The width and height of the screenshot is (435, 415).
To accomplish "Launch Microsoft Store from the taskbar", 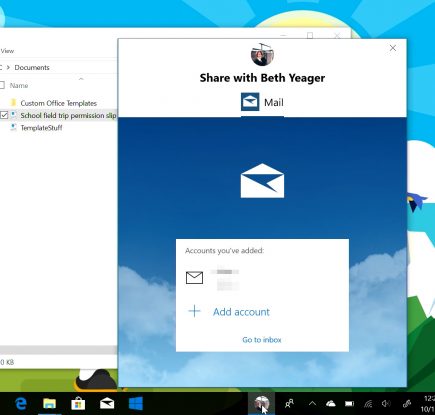I will [78, 404].
